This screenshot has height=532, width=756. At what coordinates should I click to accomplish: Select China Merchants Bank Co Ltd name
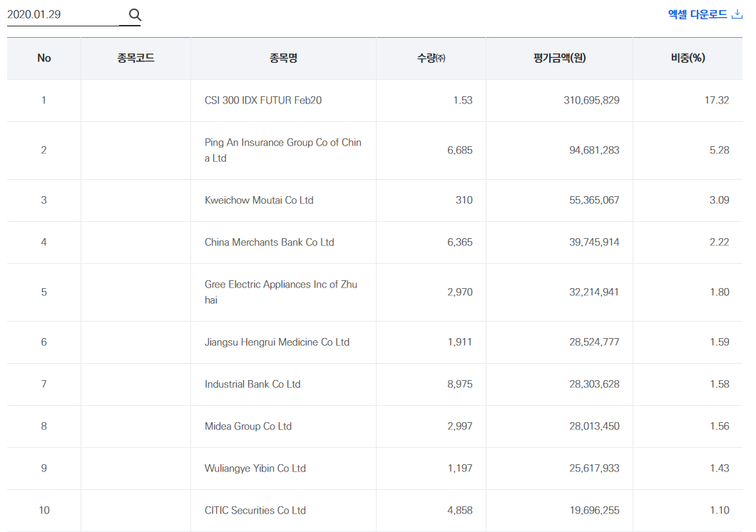pos(269,242)
